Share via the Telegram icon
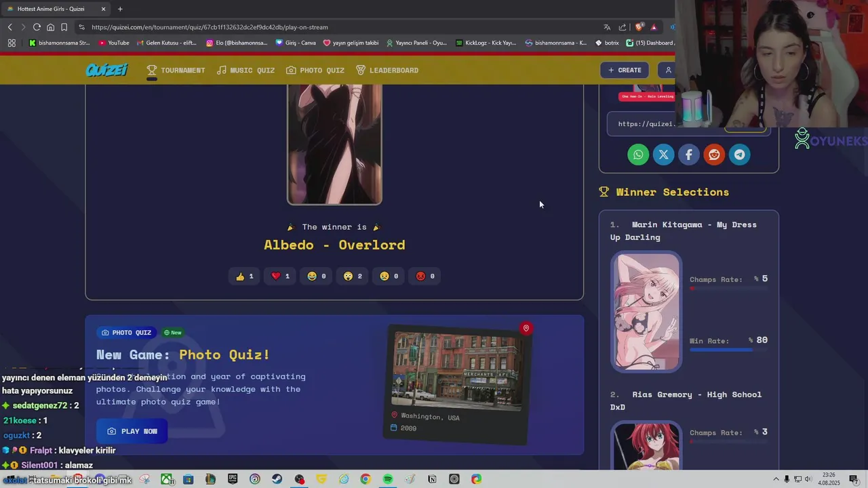This screenshot has height=488, width=868. point(739,155)
